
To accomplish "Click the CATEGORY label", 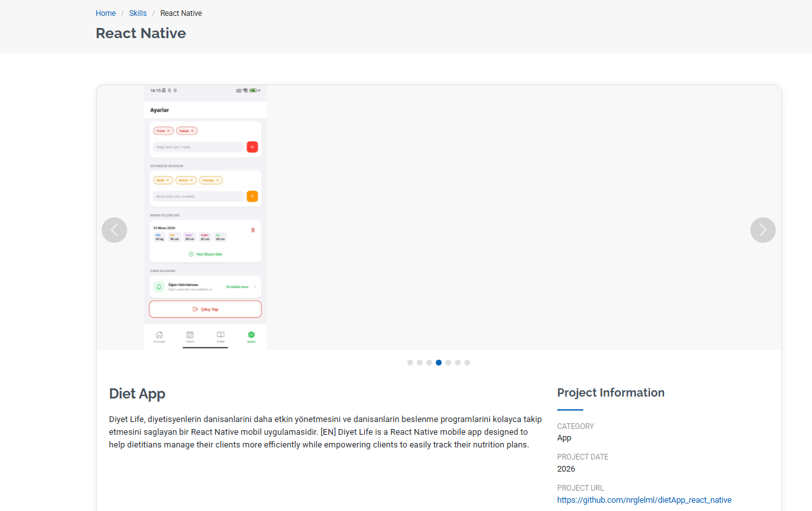I will [576, 426].
